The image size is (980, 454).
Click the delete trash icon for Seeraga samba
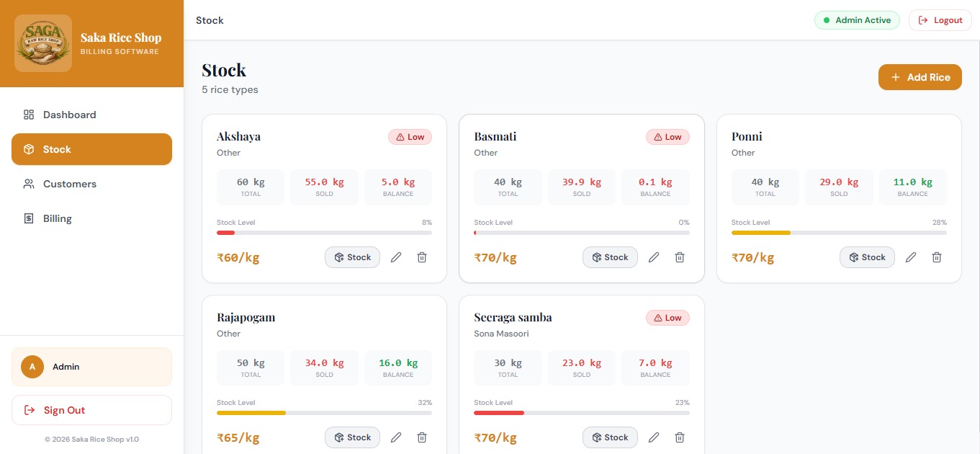[x=679, y=437]
